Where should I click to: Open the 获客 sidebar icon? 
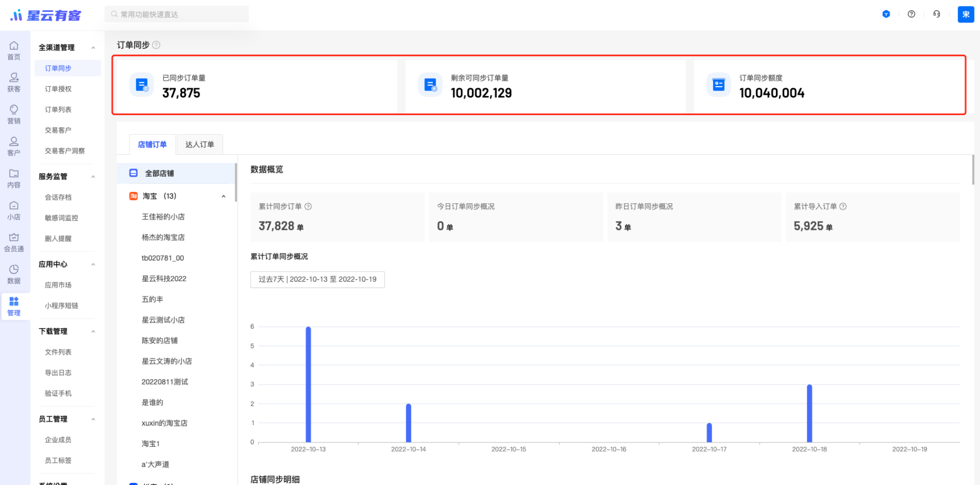click(14, 82)
